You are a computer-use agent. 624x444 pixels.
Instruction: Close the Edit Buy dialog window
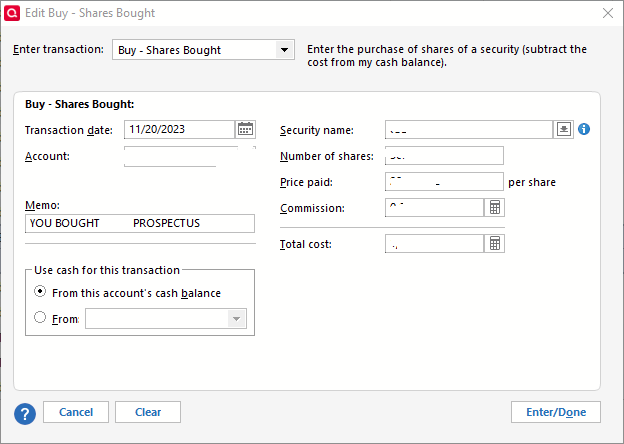[x=607, y=13]
